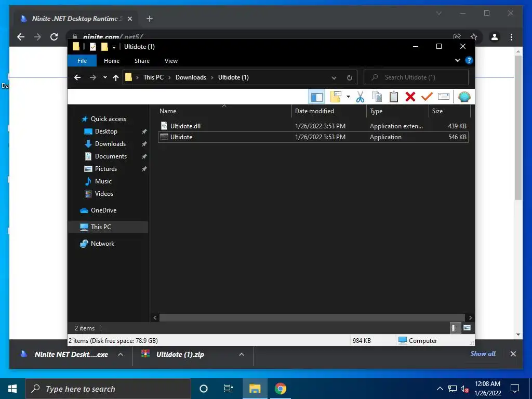Switch to details view icon
The width and height of the screenshot is (532, 399).
tap(454, 328)
